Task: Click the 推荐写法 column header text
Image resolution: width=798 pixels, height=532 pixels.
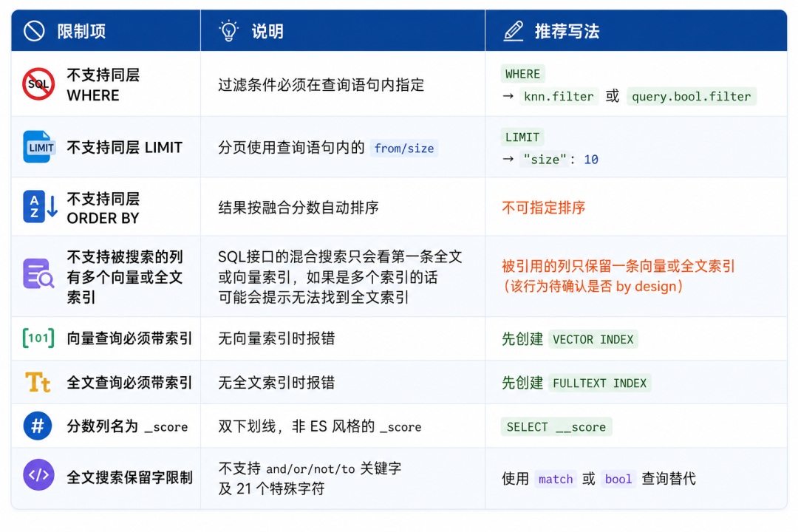Action: [x=567, y=32]
